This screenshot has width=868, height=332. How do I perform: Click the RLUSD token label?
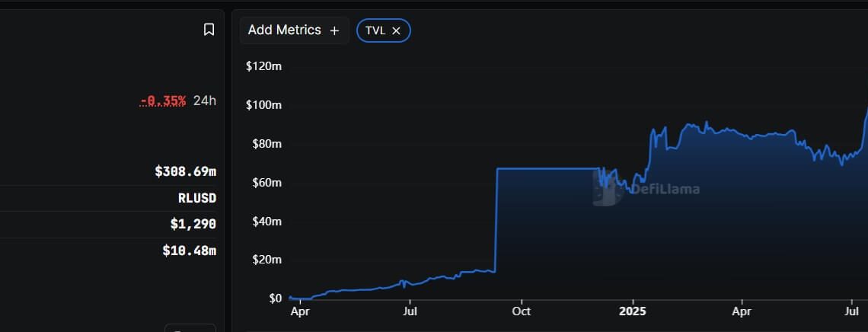pos(196,198)
